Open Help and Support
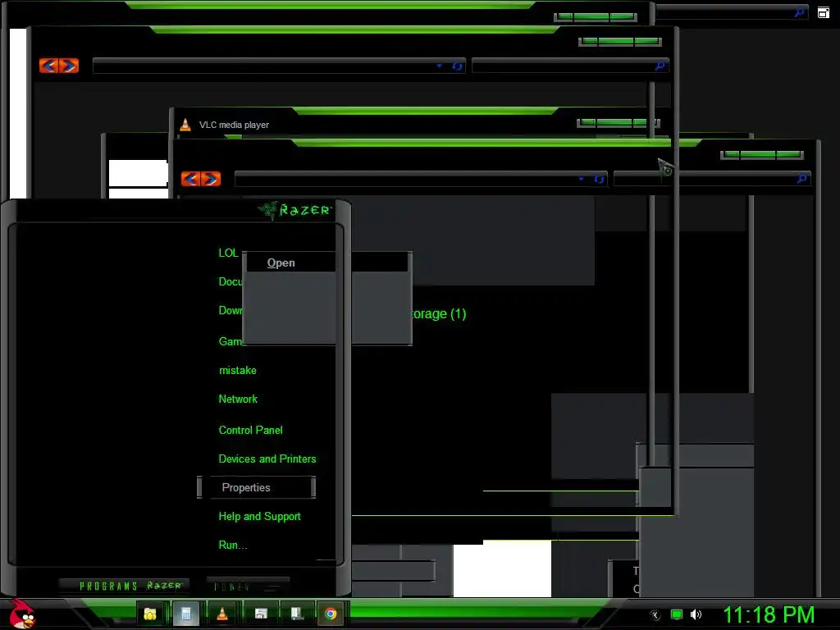This screenshot has width=840, height=630. (260, 517)
